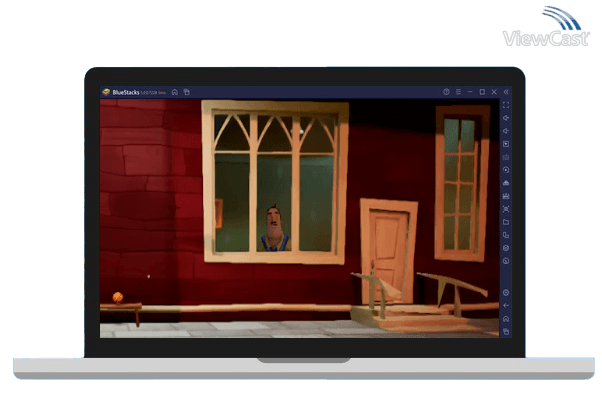Toggle full screen mode in the sidebar
Image resolution: width=602 pixels, height=414 pixels.
tap(506, 105)
